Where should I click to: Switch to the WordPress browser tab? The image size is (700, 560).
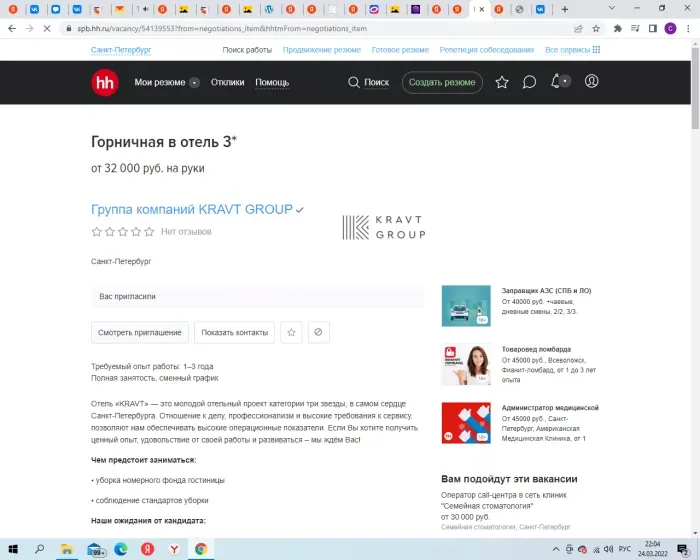coord(269,9)
